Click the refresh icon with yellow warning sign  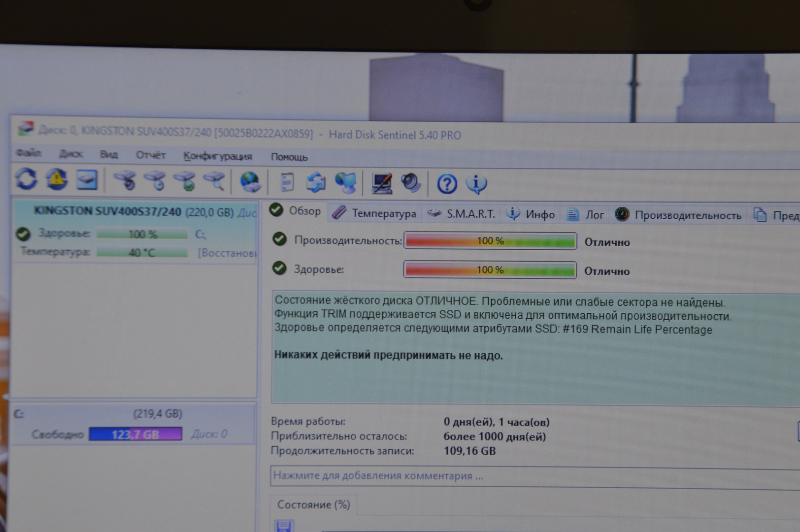(57, 180)
